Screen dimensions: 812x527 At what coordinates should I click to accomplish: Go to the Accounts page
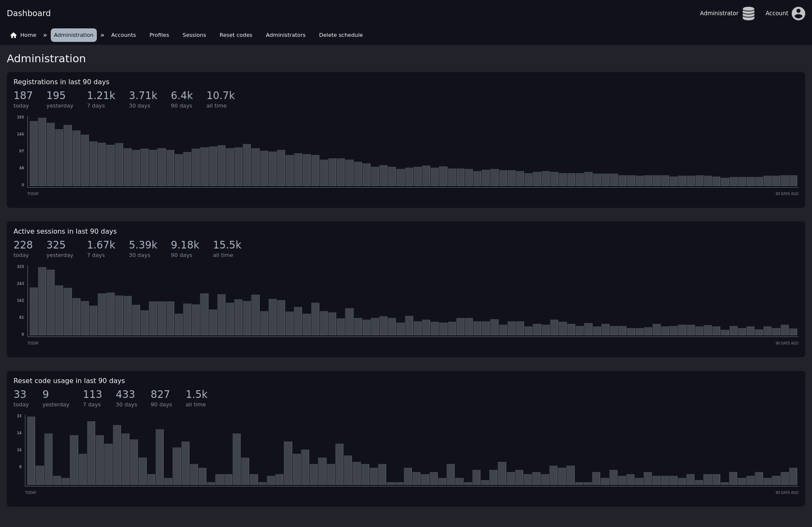click(x=123, y=35)
